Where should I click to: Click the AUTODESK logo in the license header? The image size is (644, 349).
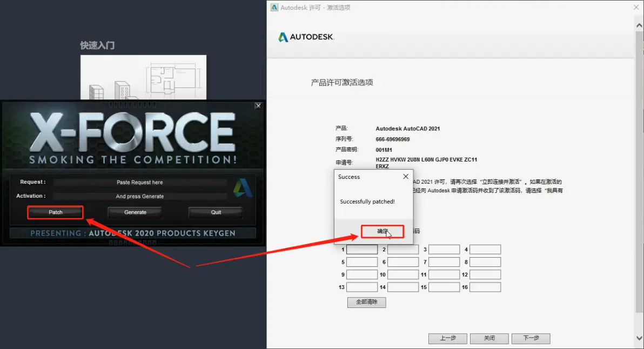point(306,37)
